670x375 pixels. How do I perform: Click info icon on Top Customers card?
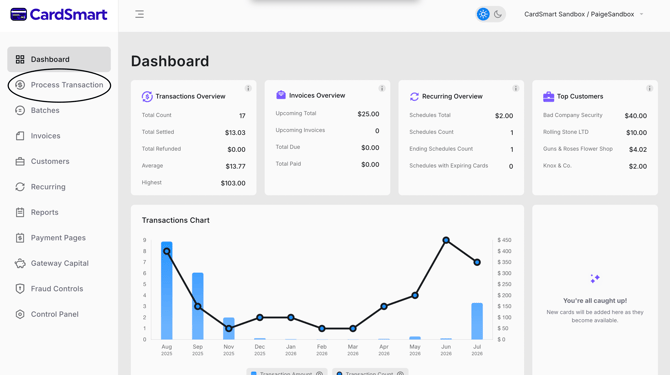click(649, 88)
